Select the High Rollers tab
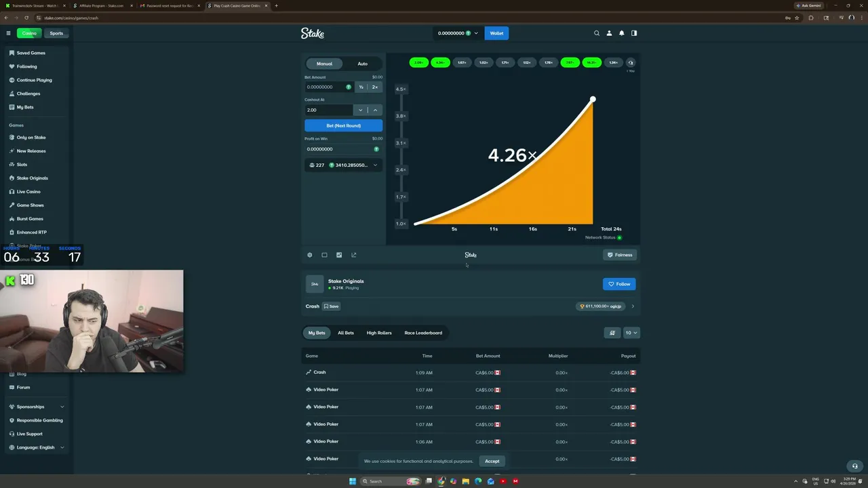 (x=379, y=333)
